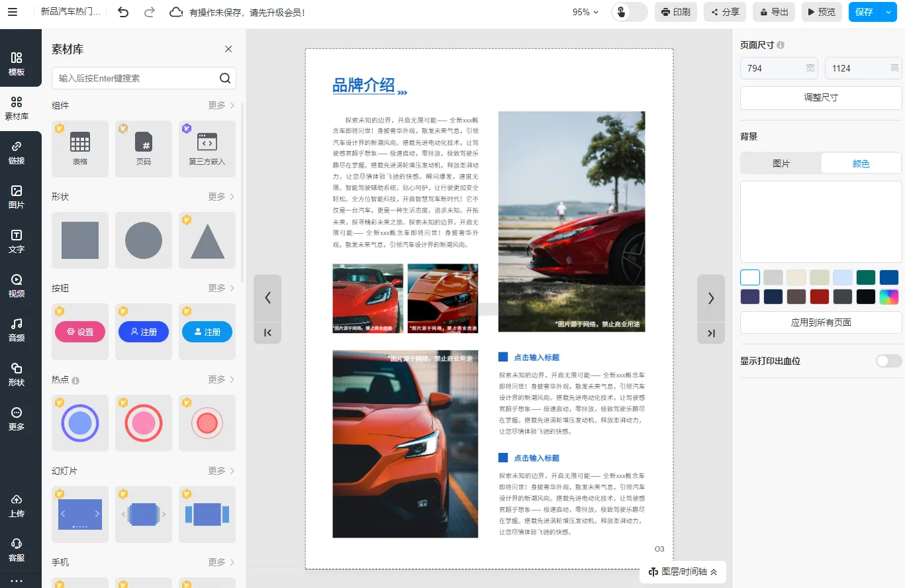Image resolution: width=905 pixels, height=588 pixels.
Task: Switch to the 图片 background tab
Action: (x=781, y=164)
